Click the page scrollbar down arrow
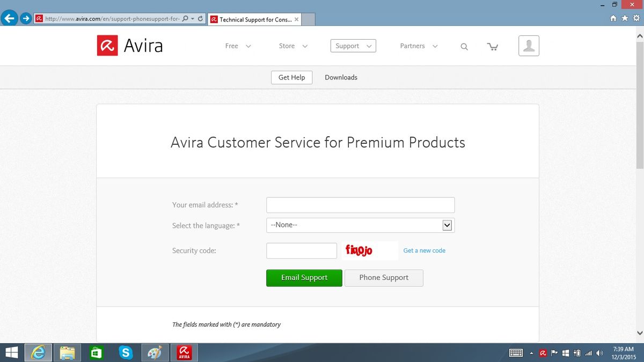The width and height of the screenshot is (644, 362). [x=639, y=333]
